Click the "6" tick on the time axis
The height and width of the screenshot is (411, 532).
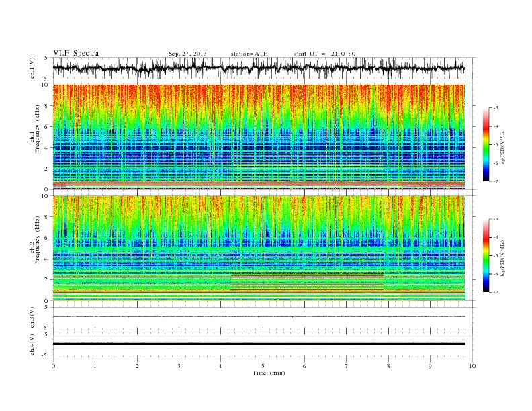pos(304,366)
